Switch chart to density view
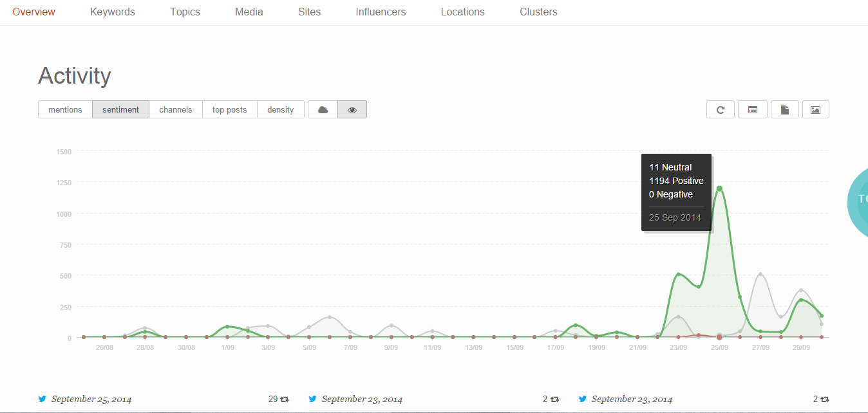Screen dimensions: 868x413 point(281,109)
